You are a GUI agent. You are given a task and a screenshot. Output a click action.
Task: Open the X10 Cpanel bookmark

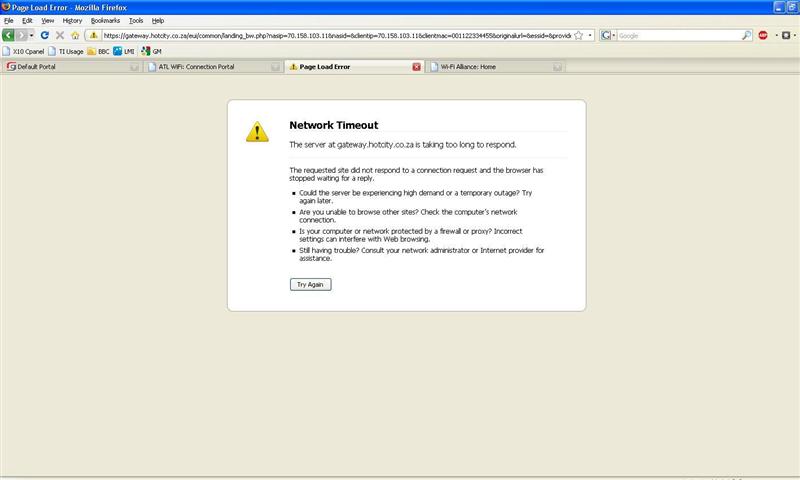[23, 51]
